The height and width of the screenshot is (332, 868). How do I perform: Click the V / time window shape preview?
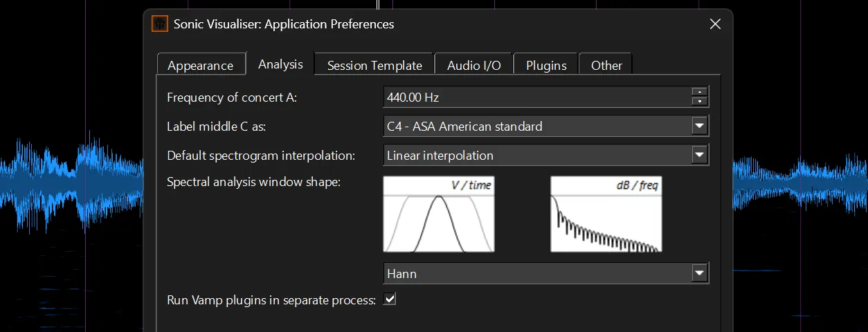point(438,214)
